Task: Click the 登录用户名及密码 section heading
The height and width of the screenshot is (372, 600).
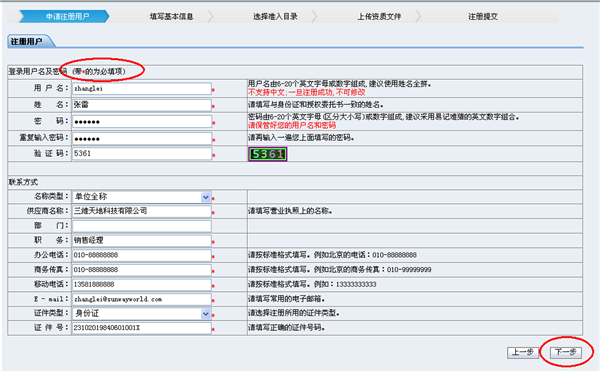Action: 38,72
